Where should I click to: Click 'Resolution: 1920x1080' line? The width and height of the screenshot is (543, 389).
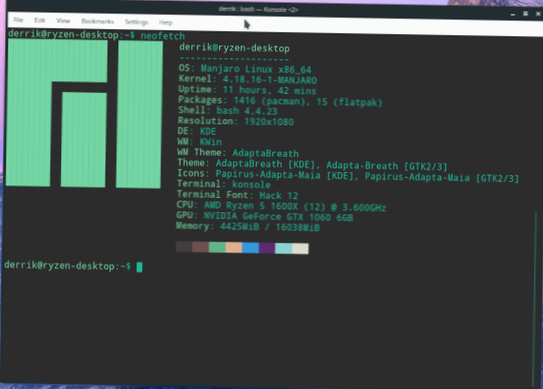pyautogui.click(x=235, y=121)
